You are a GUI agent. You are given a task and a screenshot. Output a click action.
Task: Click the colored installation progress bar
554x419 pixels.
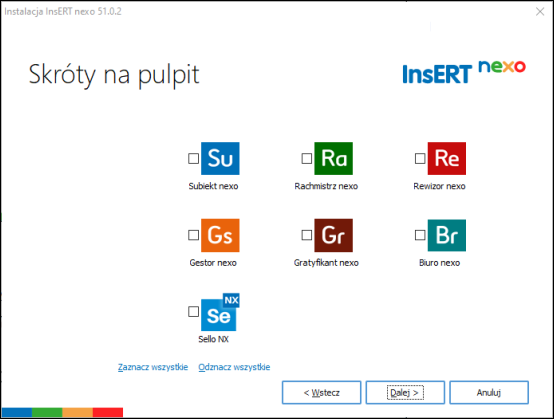click(x=62, y=412)
